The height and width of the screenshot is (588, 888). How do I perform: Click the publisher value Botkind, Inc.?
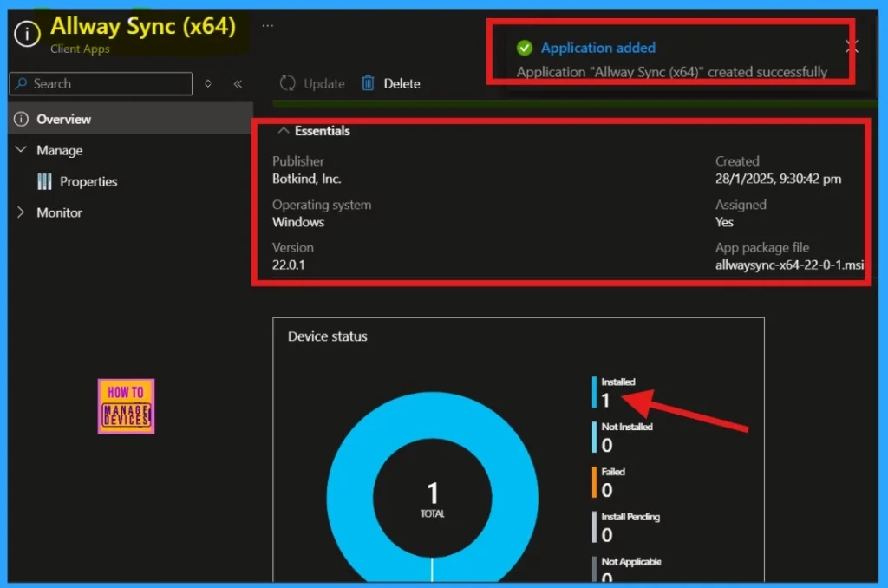(x=306, y=179)
